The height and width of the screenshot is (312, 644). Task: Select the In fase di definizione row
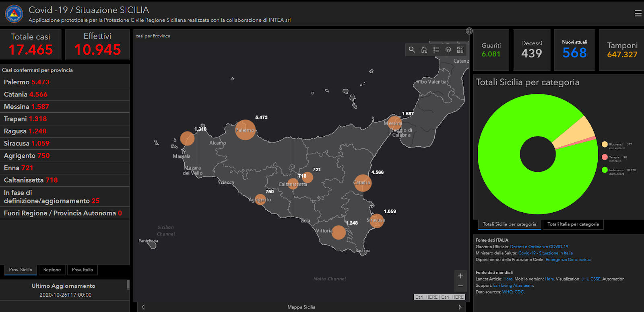tap(65, 197)
